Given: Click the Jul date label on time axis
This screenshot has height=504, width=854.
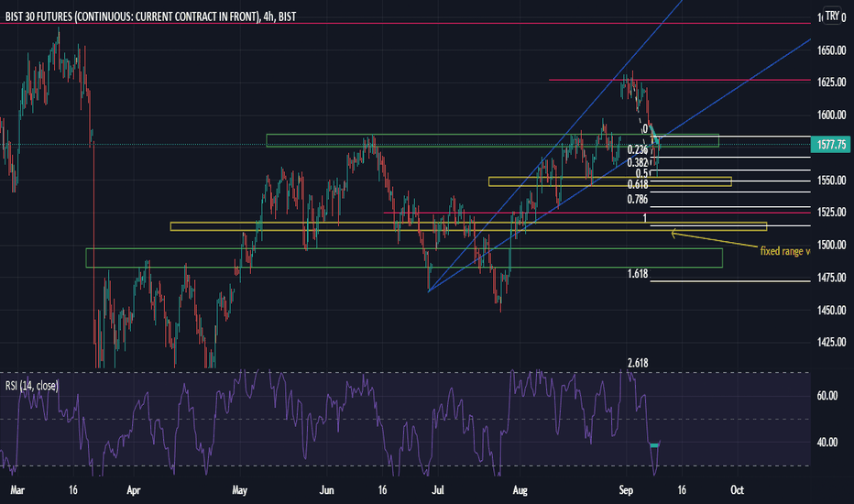Looking at the screenshot, I should pyautogui.click(x=438, y=490).
